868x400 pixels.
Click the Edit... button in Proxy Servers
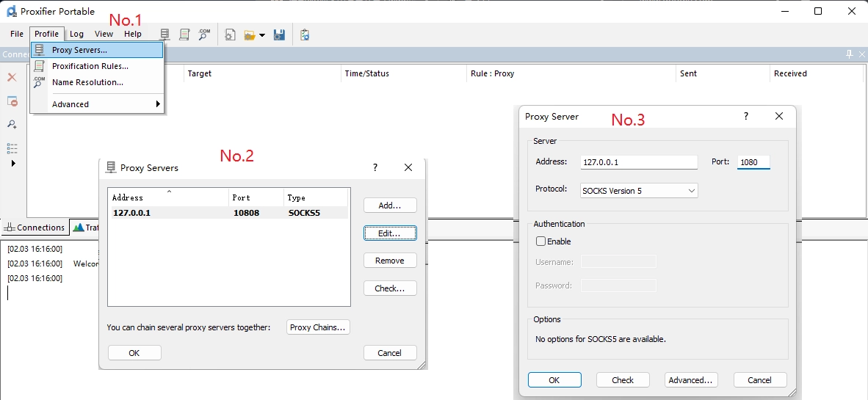click(x=390, y=233)
